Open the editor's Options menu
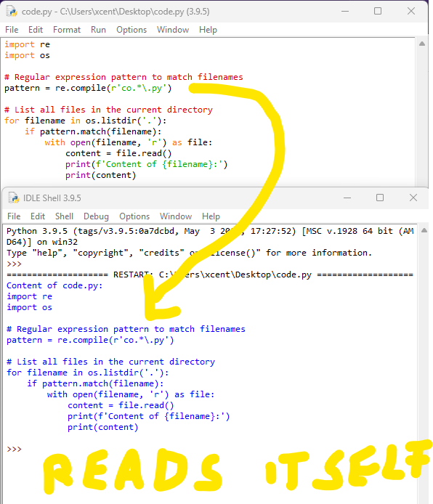The image size is (433, 504). (x=131, y=30)
